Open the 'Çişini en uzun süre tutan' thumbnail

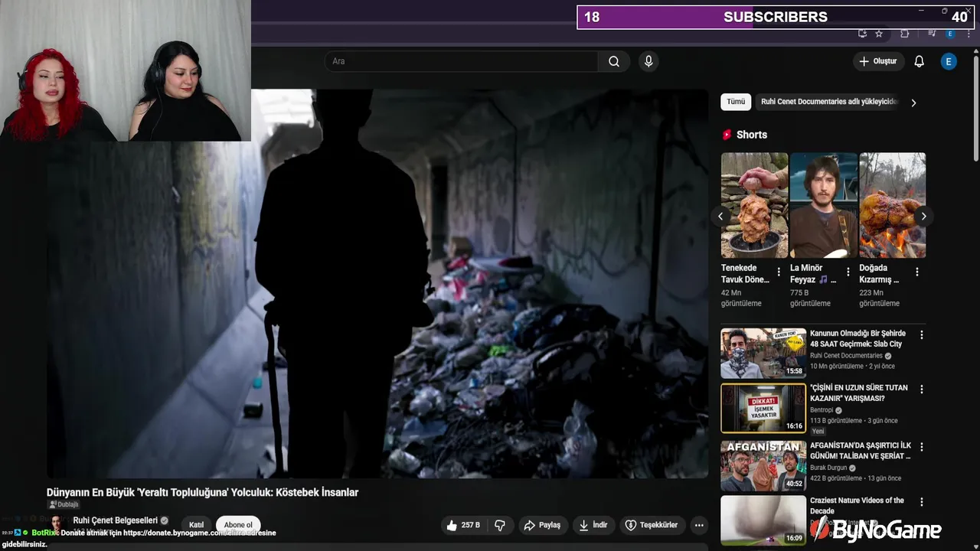tap(763, 408)
